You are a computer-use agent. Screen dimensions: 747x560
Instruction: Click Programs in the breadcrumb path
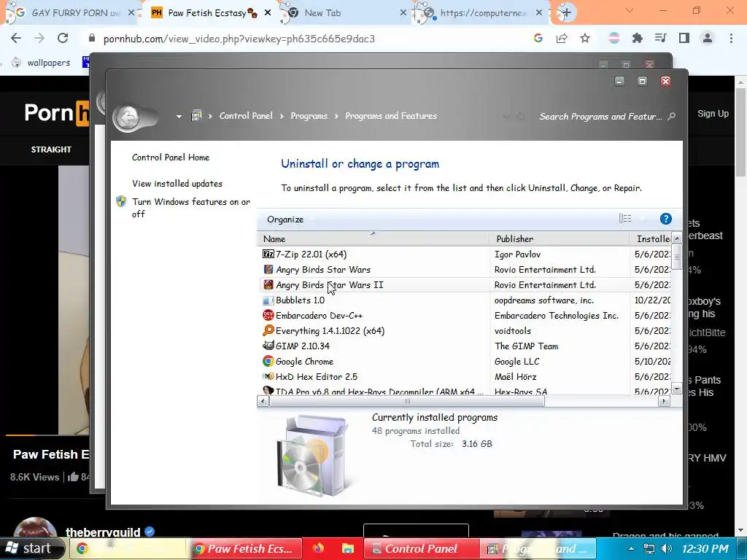point(309,116)
